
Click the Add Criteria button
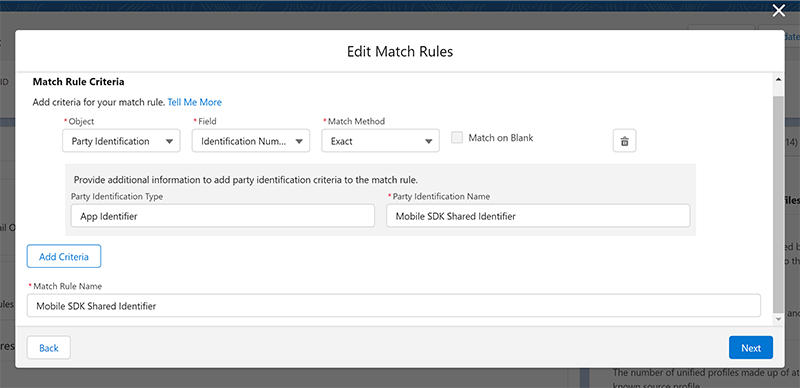pyautogui.click(x=64, y=256)
